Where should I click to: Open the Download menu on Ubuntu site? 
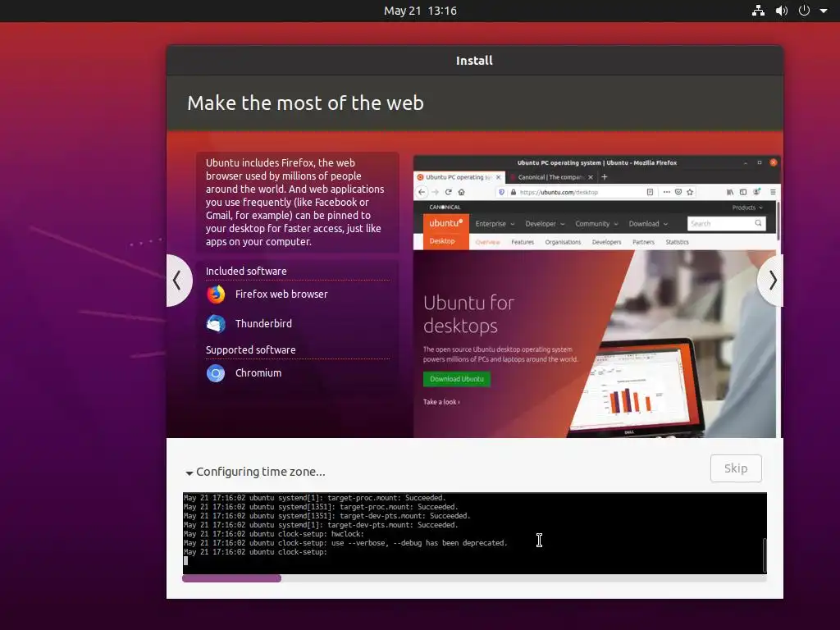tap(648, 224)
